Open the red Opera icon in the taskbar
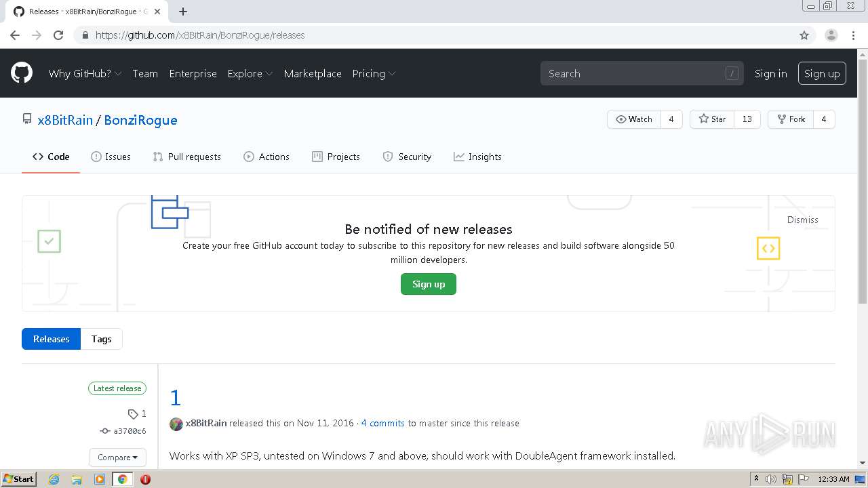This screenshot has height=488, width=868. (145, 479)
